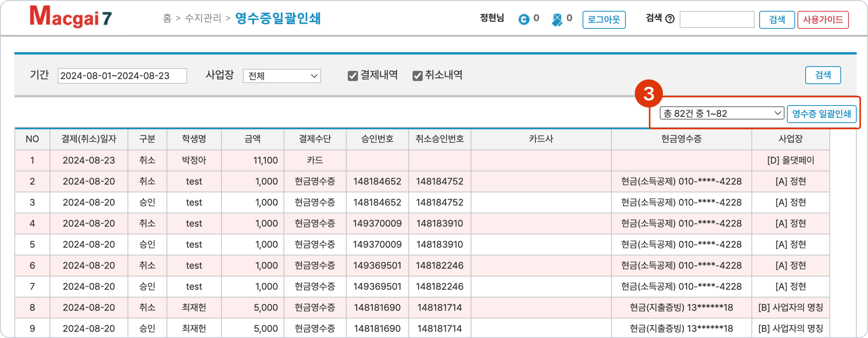
Task: Click the 영수증일괄인쇄 page title
Action: (x=278, y=18)
